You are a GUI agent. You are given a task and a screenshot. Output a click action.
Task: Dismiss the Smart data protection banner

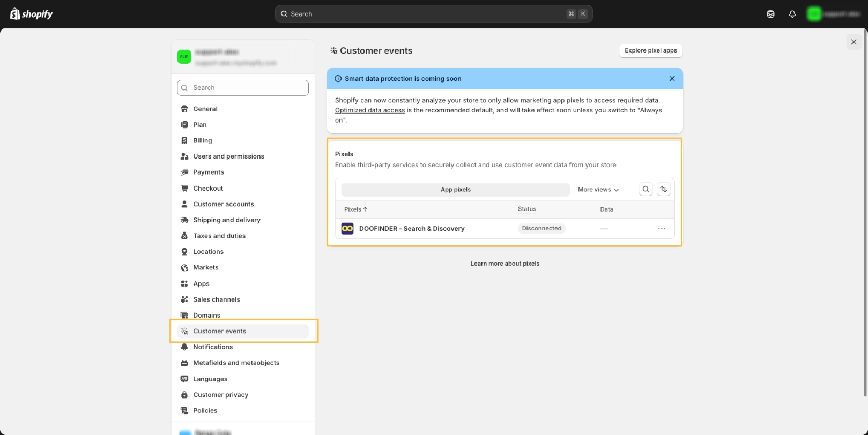(672, 79)
